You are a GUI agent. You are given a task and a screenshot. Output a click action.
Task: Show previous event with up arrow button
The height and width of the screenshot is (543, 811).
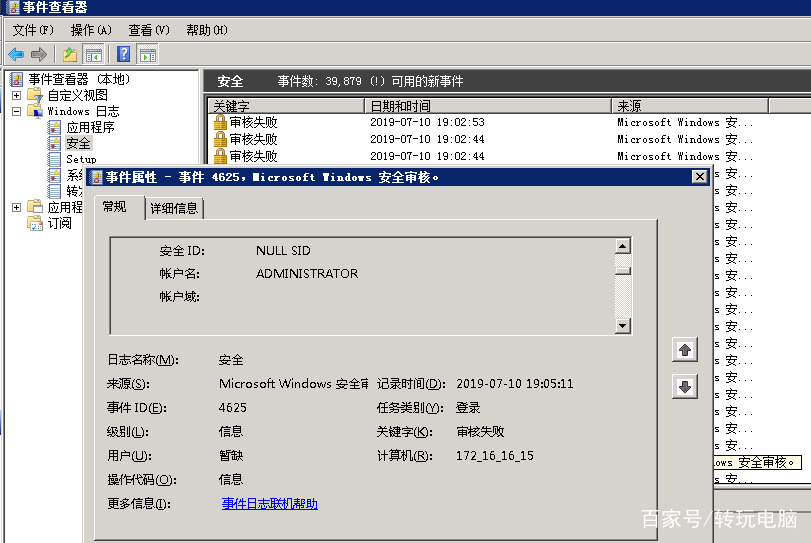(685, 350)
